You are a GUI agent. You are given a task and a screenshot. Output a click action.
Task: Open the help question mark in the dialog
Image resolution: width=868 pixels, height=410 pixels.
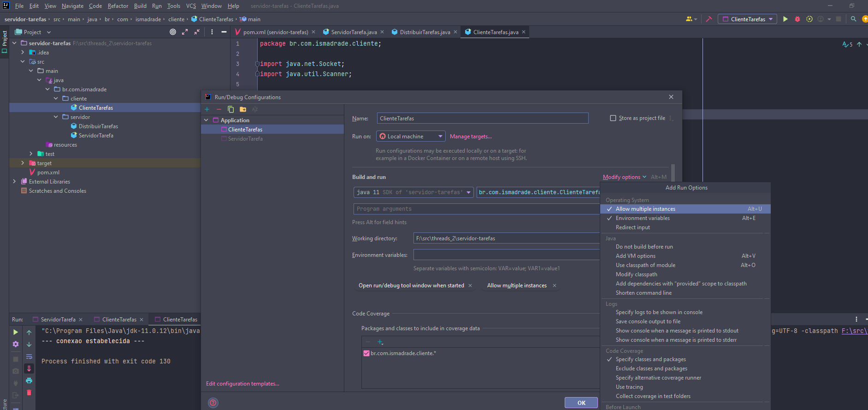[213, 403]
